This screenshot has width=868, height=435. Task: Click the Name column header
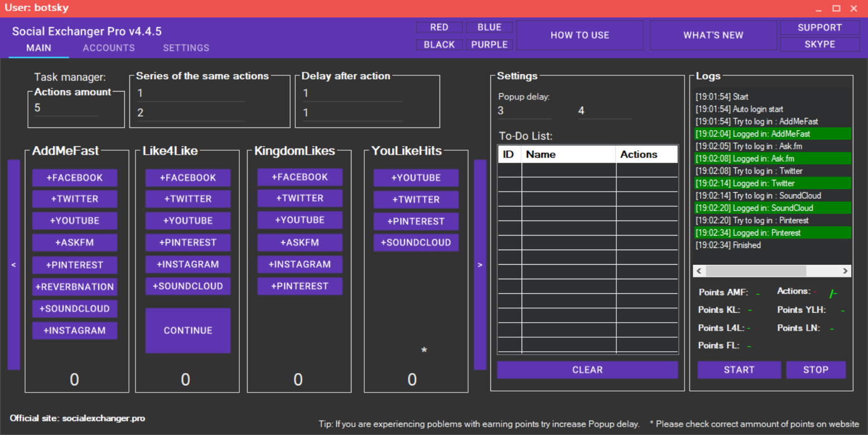569,155
